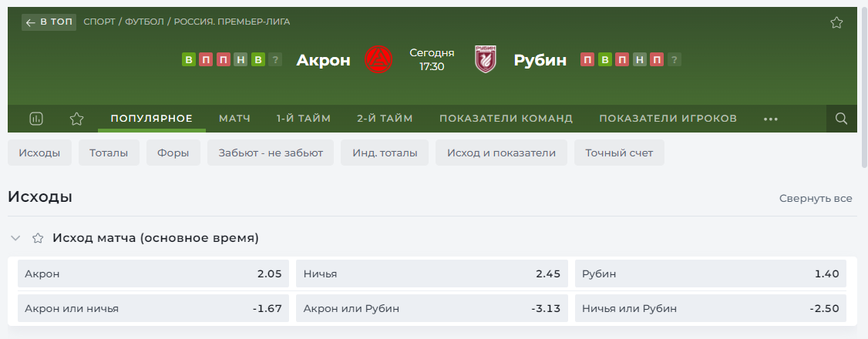
Task: Click the Rubin team logo
Action: coord(486,59)
